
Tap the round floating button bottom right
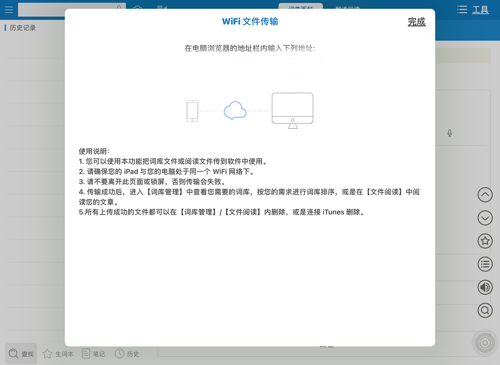[485, 343]
